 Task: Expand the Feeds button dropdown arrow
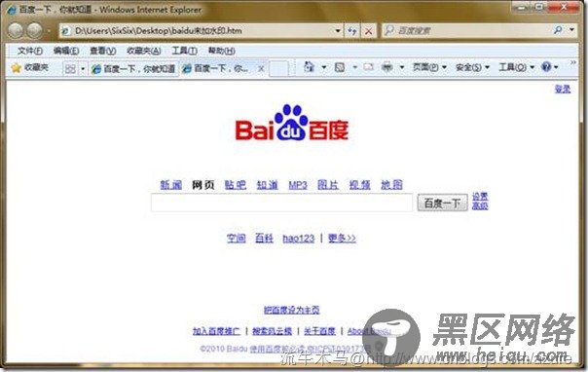[354, 67]
